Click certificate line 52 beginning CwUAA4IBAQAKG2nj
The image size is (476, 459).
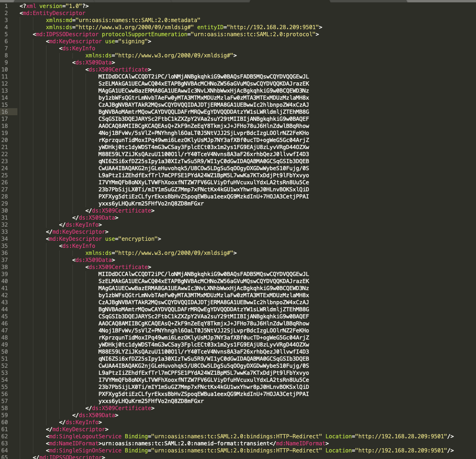203,366
